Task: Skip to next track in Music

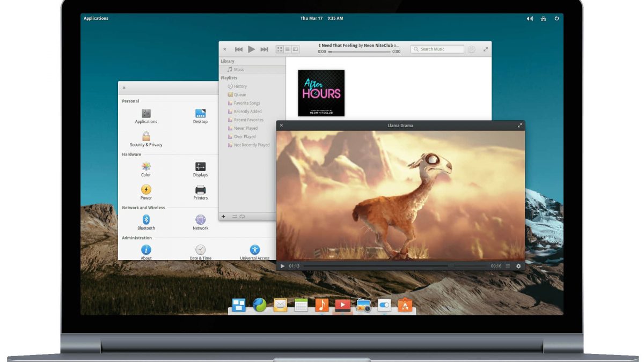Action: point(264,49)
